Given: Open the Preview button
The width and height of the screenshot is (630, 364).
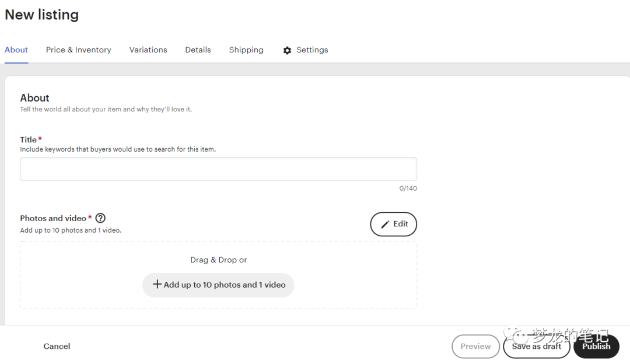Looking at the screenshot, I should (475, 346).
